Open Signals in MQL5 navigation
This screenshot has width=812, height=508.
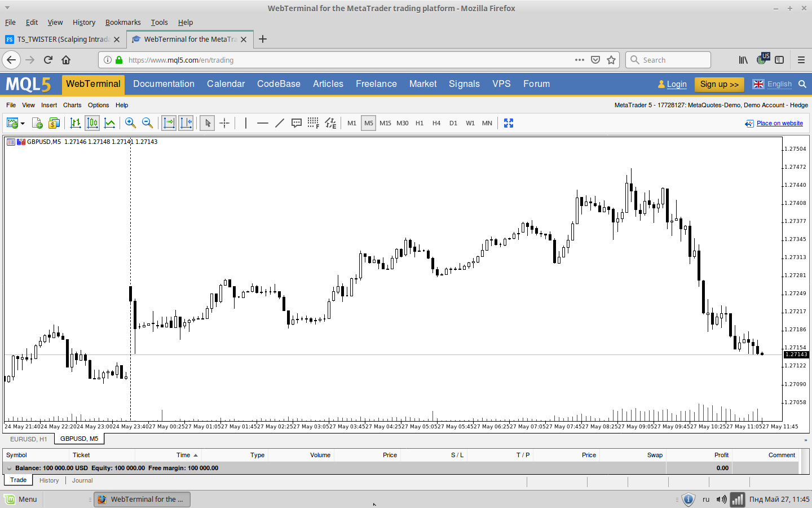464,84
